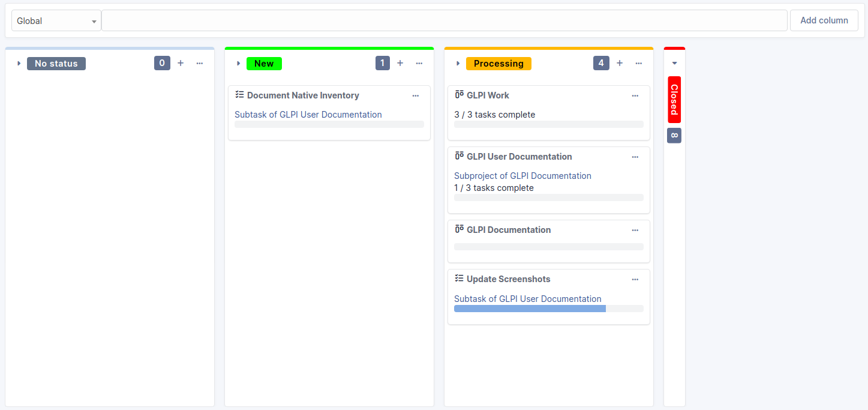The image size is (868, 410).
Task: Click GLPI User Documentation progress bar
Action: [x=549, y=197]
